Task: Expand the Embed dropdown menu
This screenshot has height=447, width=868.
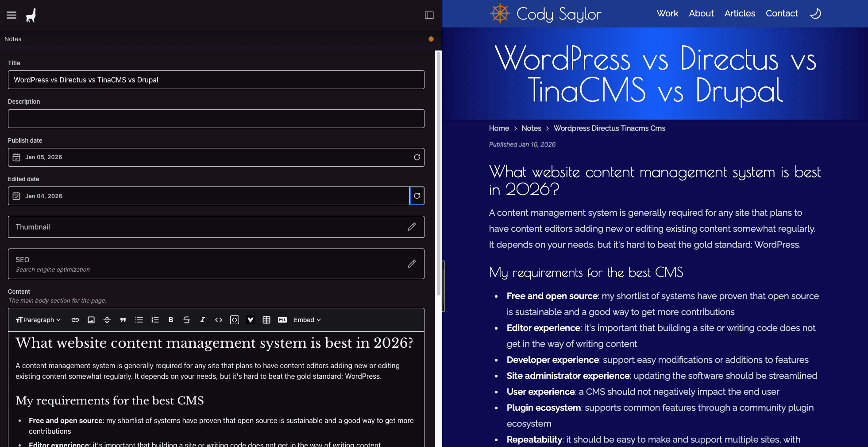Action: 307,320
